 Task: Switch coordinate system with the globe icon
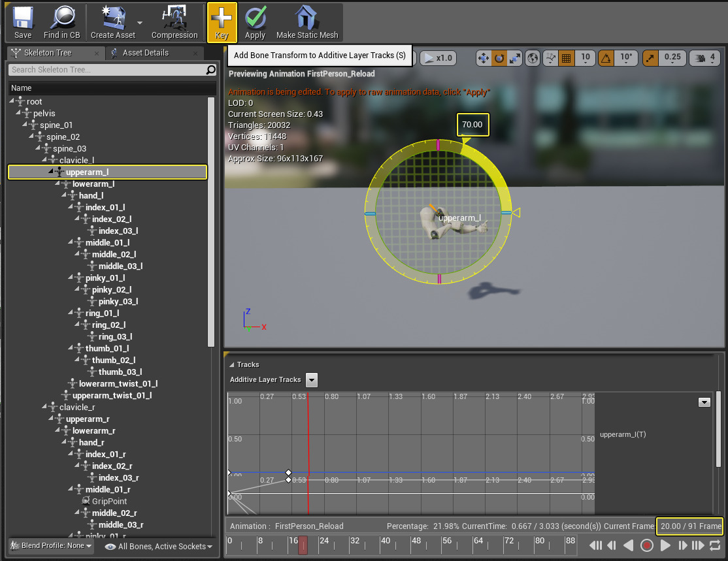coord(533,58)
